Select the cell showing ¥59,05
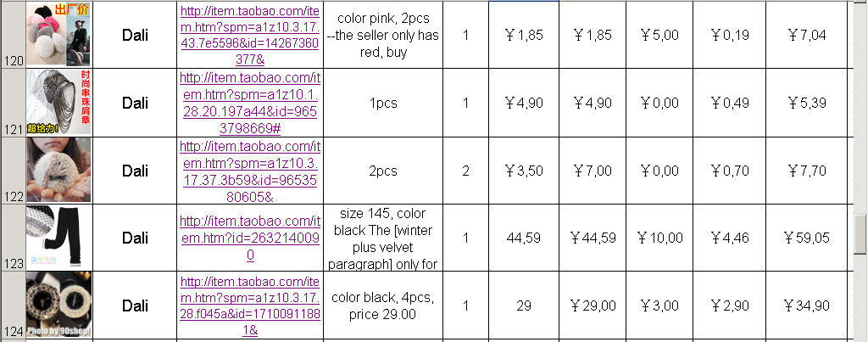The image size is (868, 342). coord(807,238)
